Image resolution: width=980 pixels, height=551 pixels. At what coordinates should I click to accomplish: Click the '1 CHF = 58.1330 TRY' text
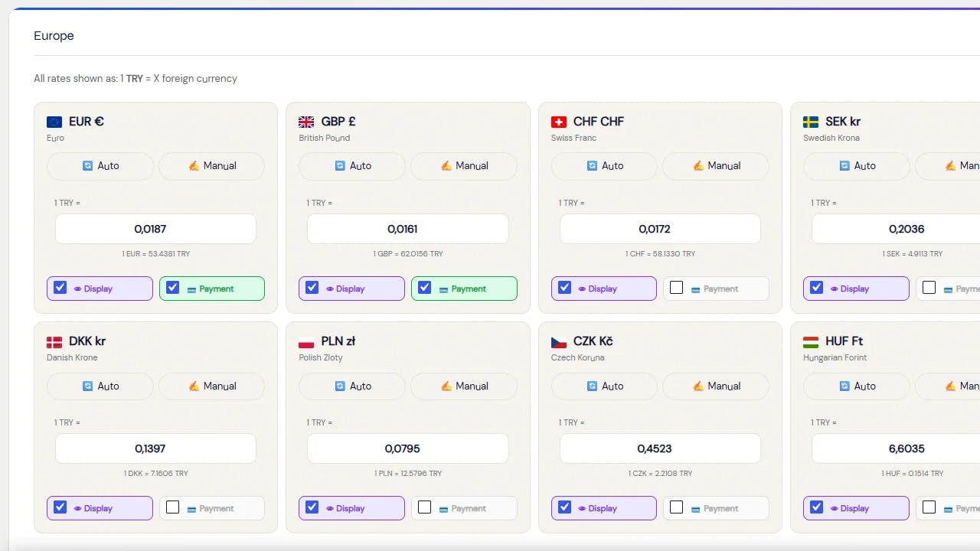(x=660, y=254)
